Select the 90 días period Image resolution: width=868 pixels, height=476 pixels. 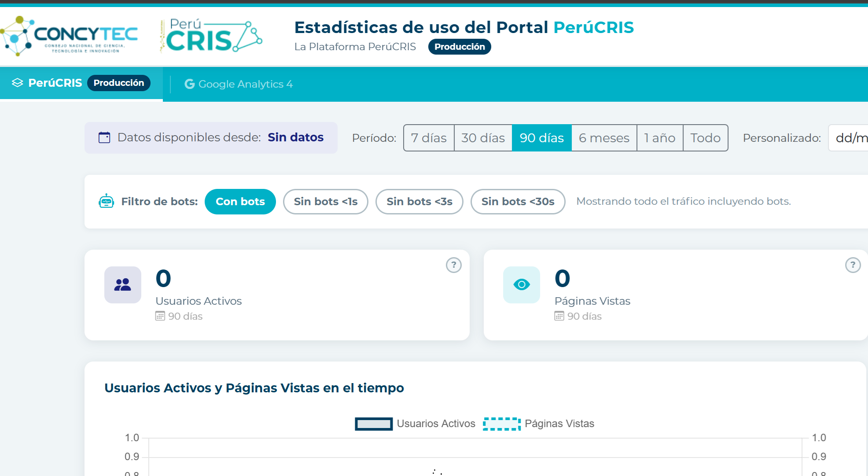pos(542,138)
